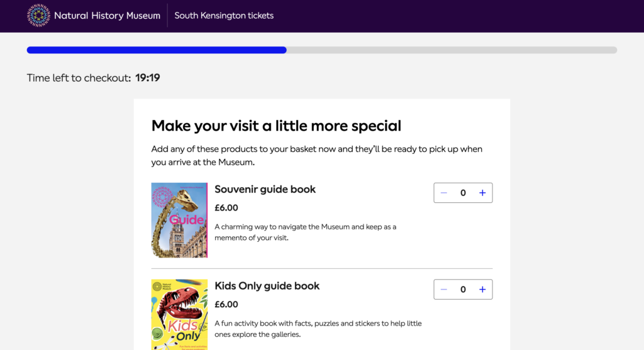
Task: Click the grey unfilled portion of progress bar
Action: click(452, 50)
